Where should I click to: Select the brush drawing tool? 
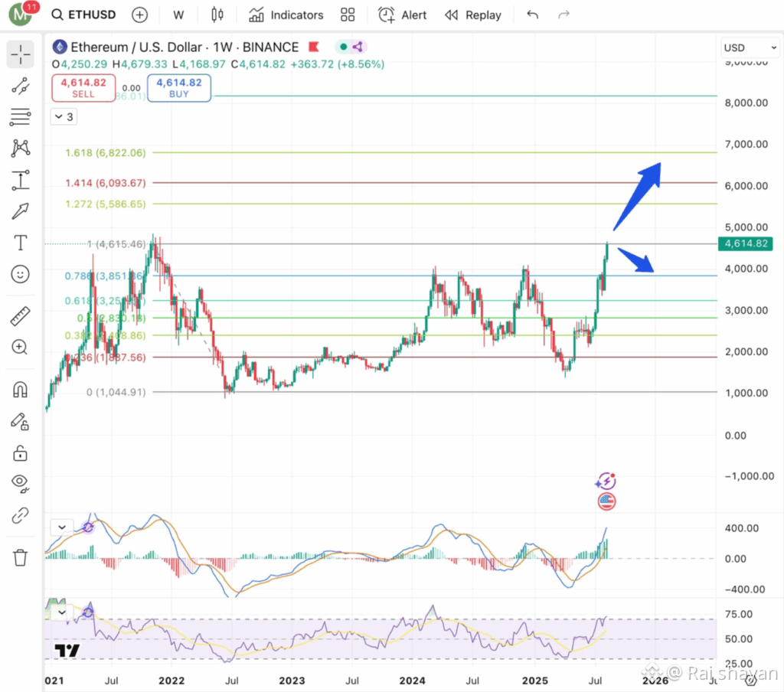click(x=20, y=211)
